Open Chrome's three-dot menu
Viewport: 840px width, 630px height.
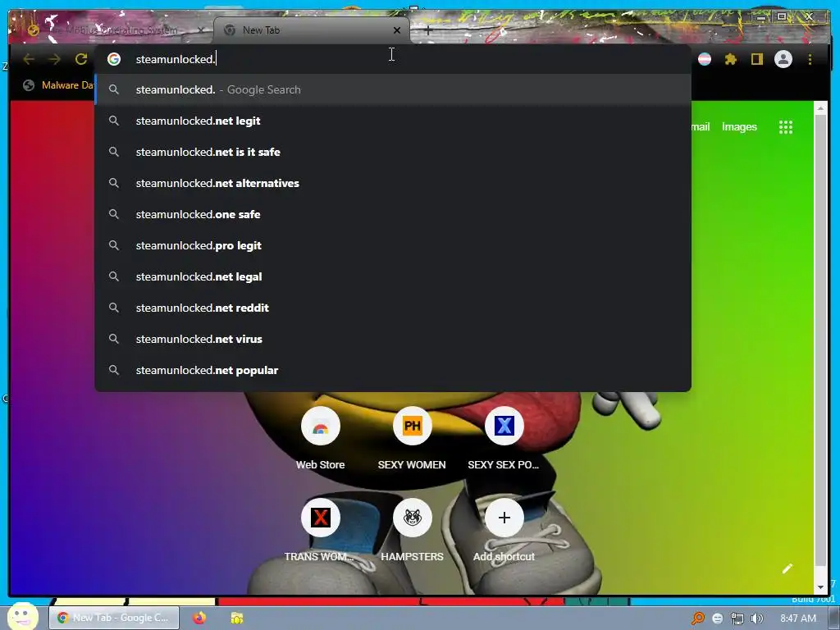tap(810, 59)
